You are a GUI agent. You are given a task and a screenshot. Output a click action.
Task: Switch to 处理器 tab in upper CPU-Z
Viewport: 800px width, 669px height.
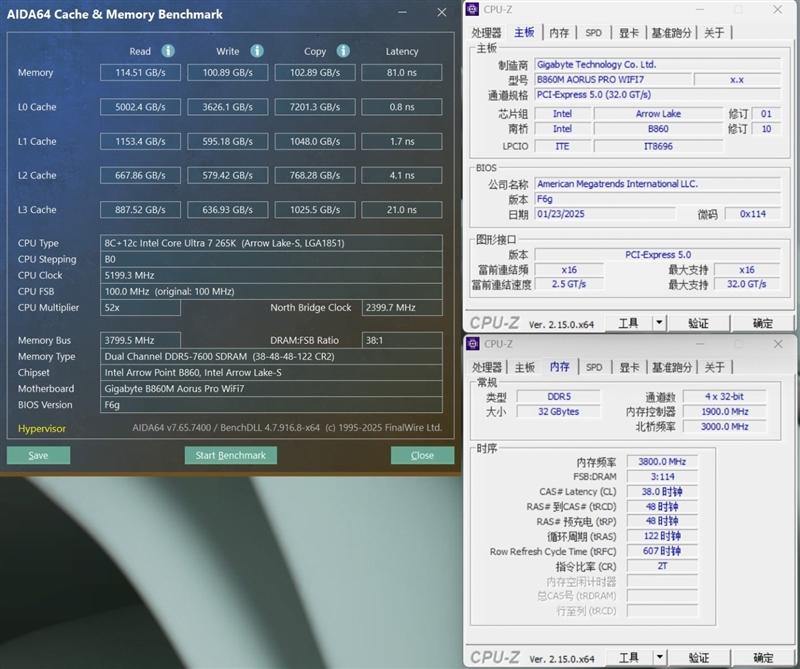click(486, 33)
